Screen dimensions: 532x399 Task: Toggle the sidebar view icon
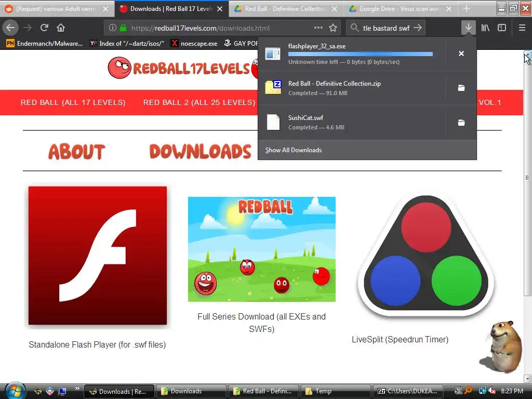pos(502,28)
